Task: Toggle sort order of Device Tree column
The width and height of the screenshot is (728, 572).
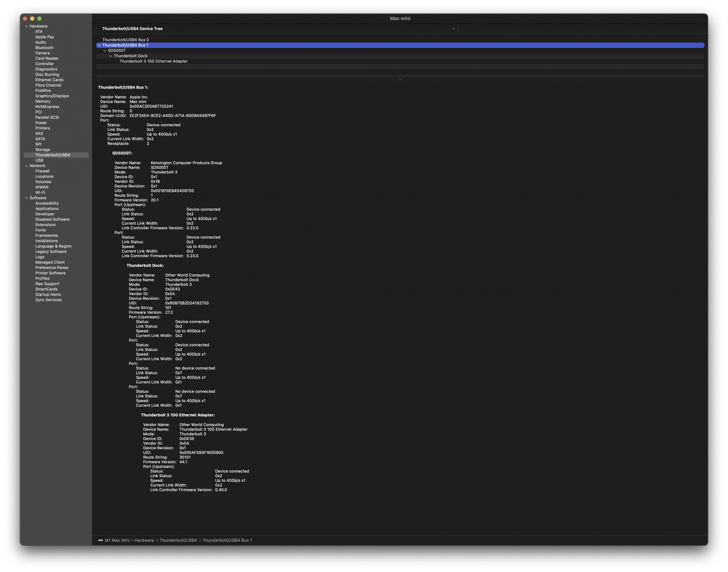Action: pyautogui.click(x=454, y=29)
